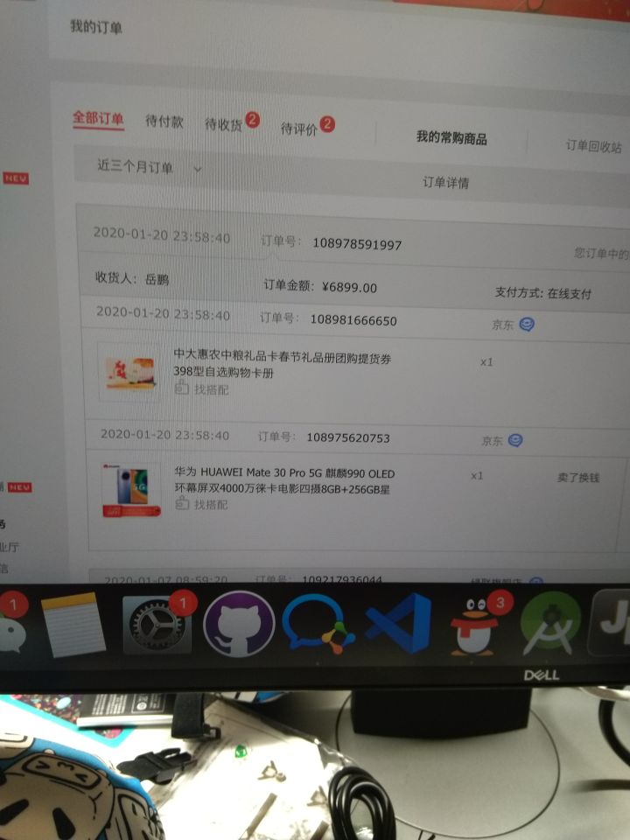
Task: Click 找搭配 icon under gift card item
Action: pyautogui.click(x=182, y=388)
